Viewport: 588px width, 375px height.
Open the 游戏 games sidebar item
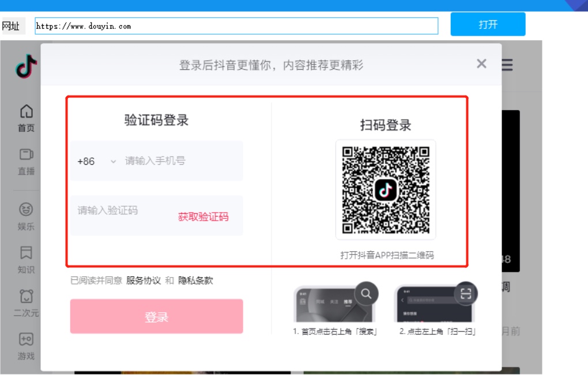[27, 346]
